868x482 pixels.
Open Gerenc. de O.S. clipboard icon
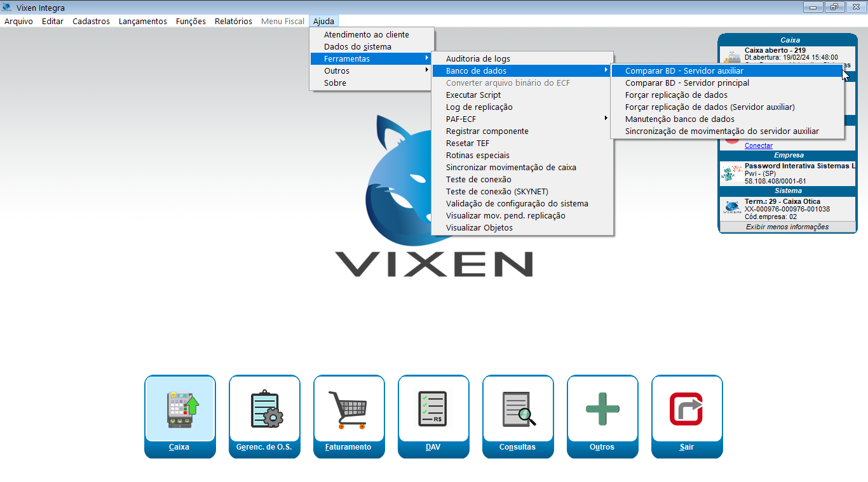[264, 409]
